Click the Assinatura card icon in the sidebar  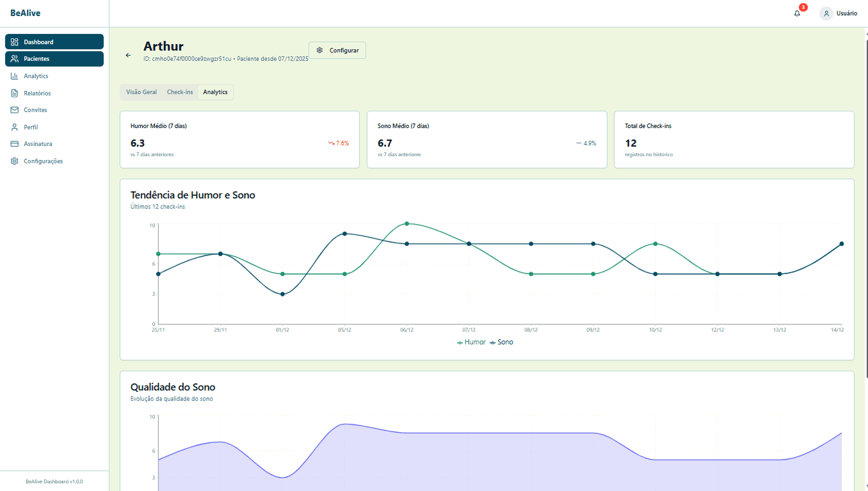coord(14,143)
